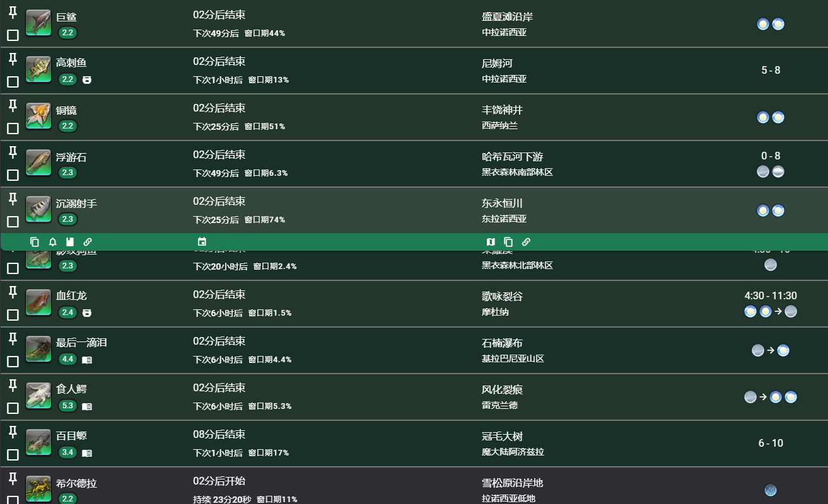Pin the 巨鲨 row
828x504 pixels.
13,13
